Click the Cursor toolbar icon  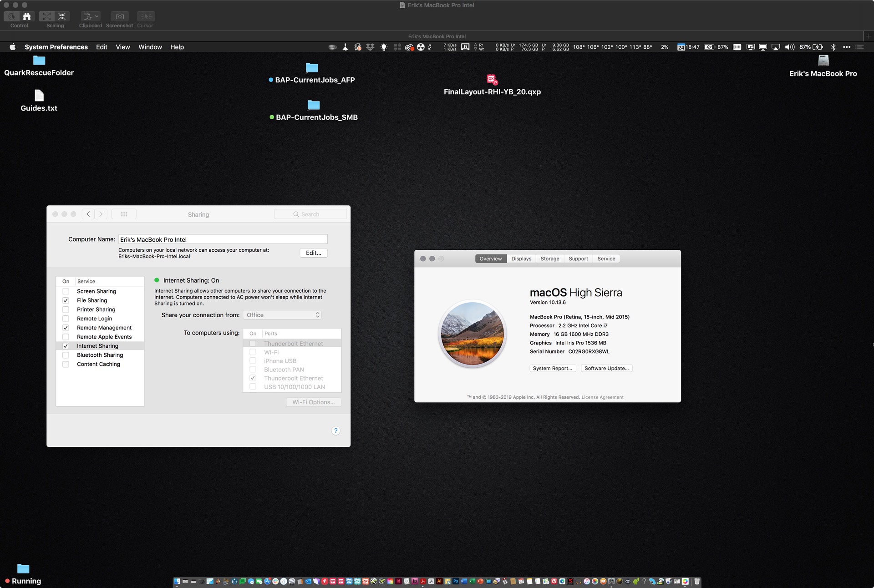(146, 16)
